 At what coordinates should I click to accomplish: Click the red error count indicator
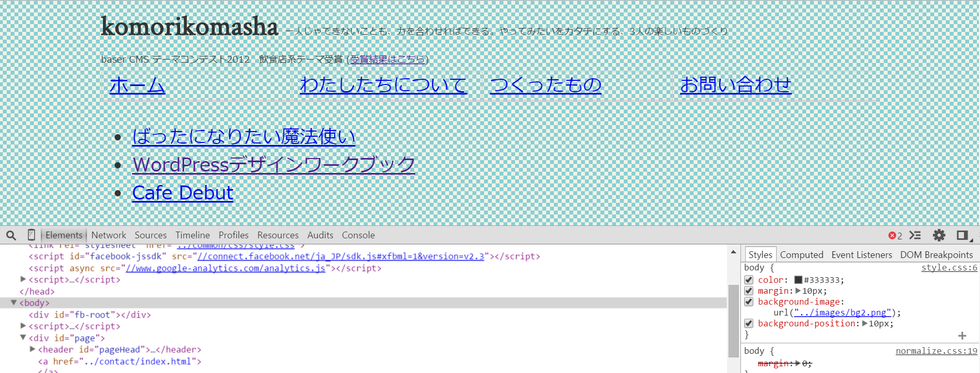click(895, 236)
